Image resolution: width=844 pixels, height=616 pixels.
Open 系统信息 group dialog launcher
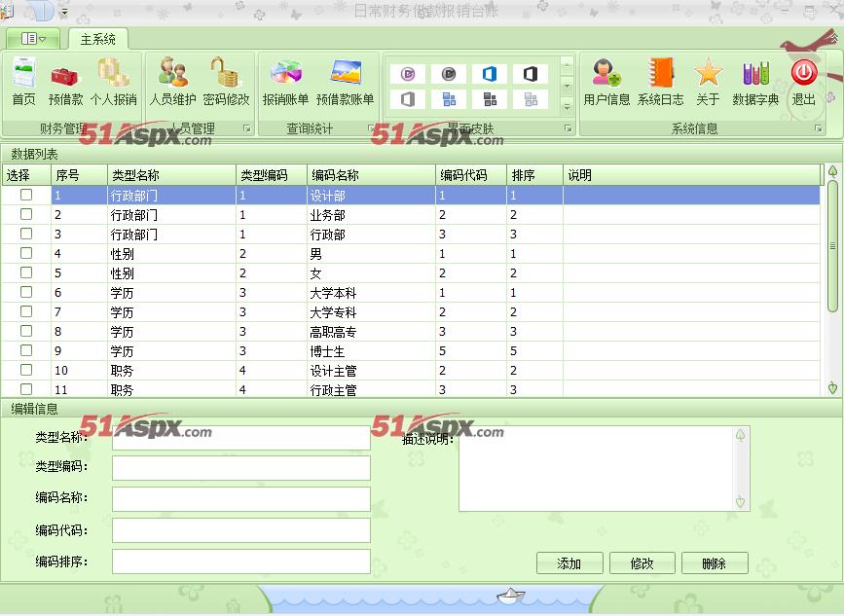[819, 128]
